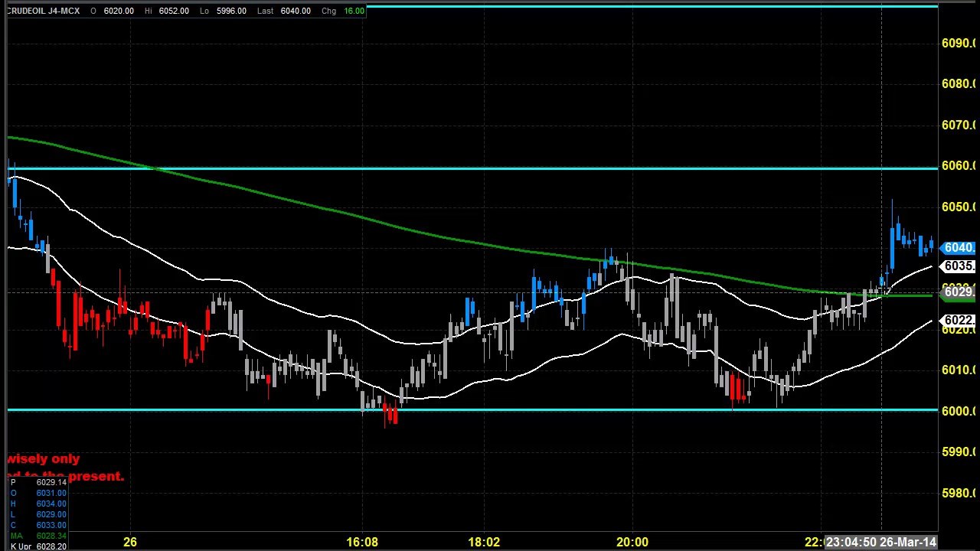This screenshot has height=551, width=980.
Task: Click the blue 6040 last-price tag
Action: pos(958,248)
